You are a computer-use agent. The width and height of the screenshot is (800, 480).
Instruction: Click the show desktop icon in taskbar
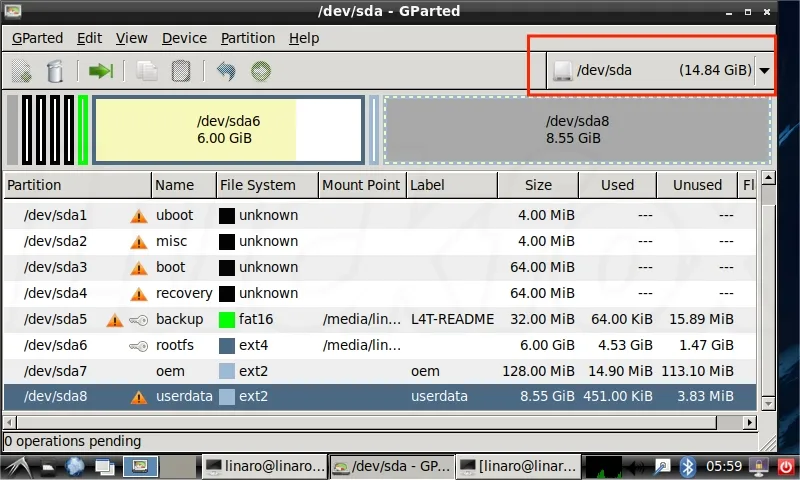coord(105,467)
